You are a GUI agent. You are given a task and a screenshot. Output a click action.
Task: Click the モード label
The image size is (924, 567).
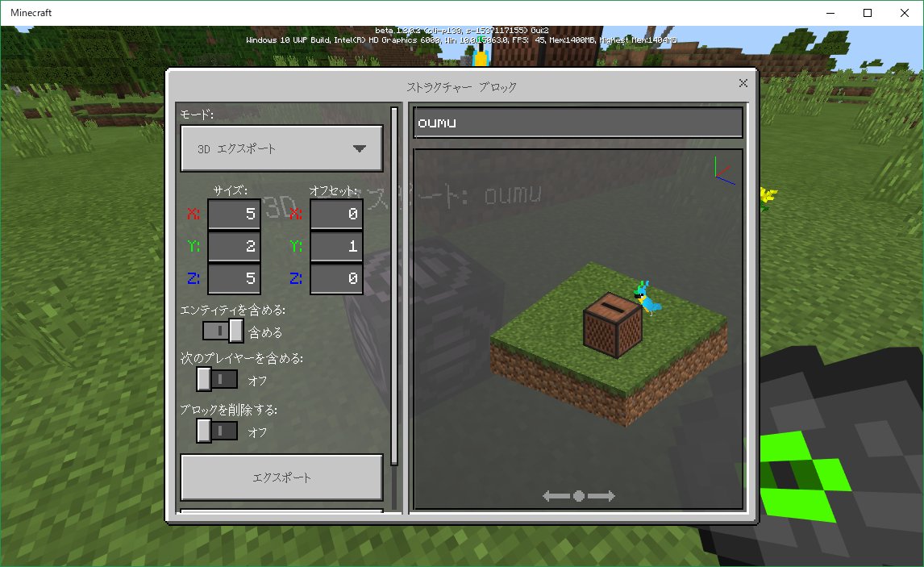point(197,115)
